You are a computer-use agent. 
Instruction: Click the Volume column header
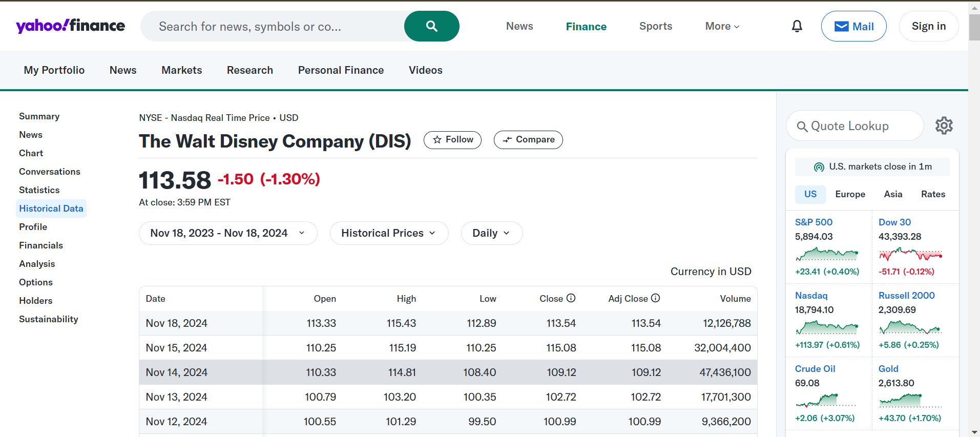click(x=735, y=299)
